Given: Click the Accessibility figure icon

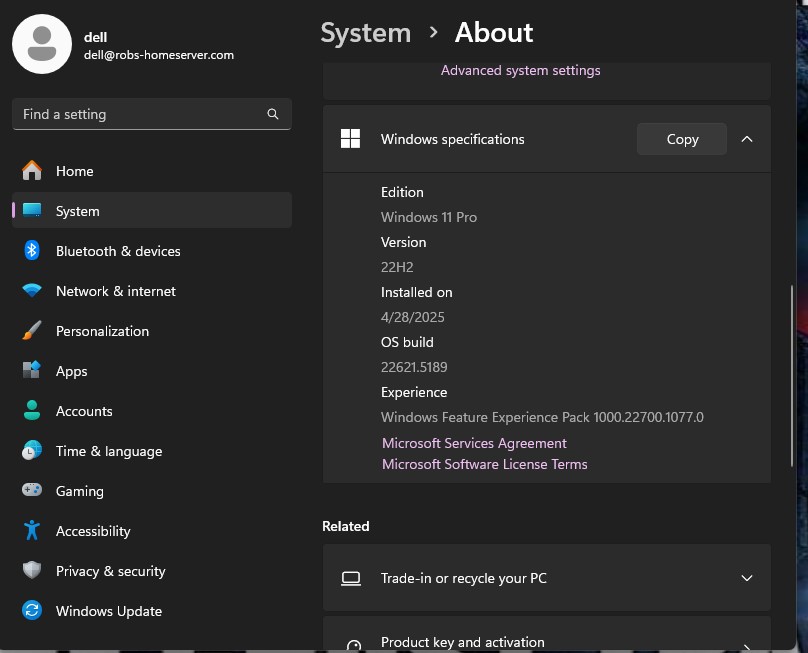Looking at the screenshot, I should click(32, 531).
